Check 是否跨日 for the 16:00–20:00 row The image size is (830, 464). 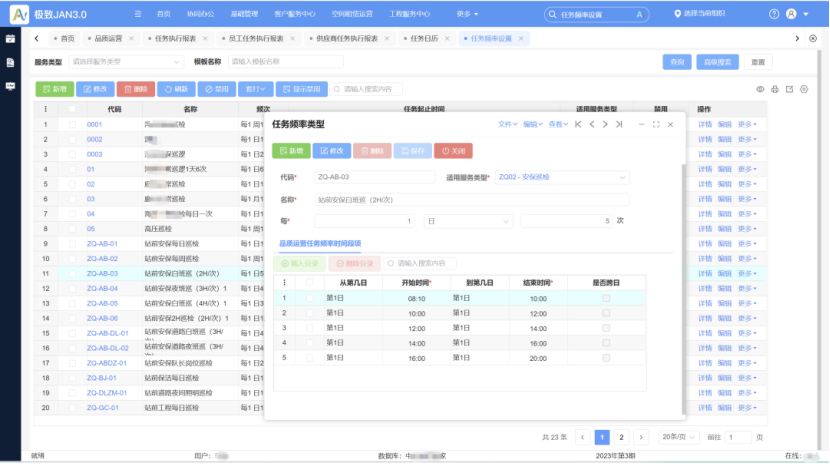pos(606,358)
